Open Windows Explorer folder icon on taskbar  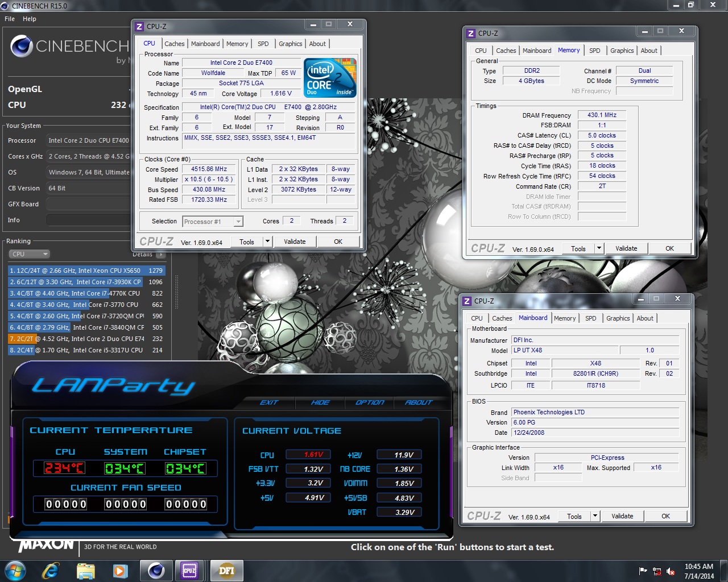click(85, 571)
